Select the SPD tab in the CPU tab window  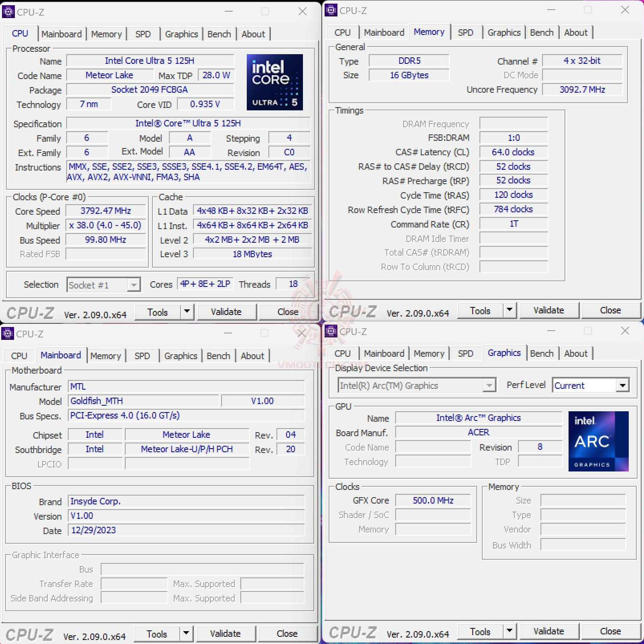click(x=143, y=34)
